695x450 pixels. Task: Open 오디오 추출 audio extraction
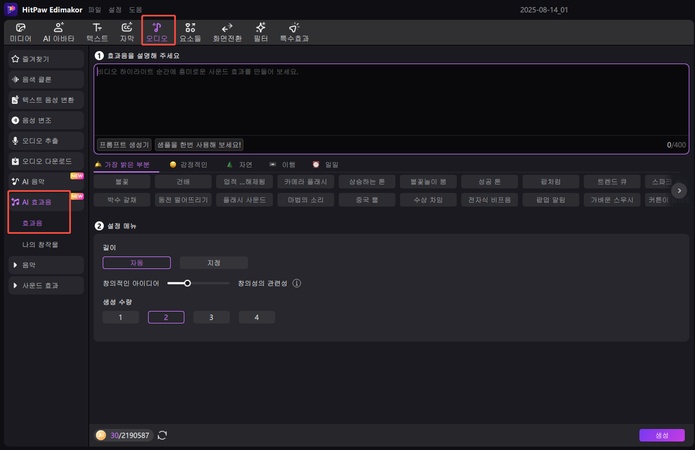pos(46,141)
